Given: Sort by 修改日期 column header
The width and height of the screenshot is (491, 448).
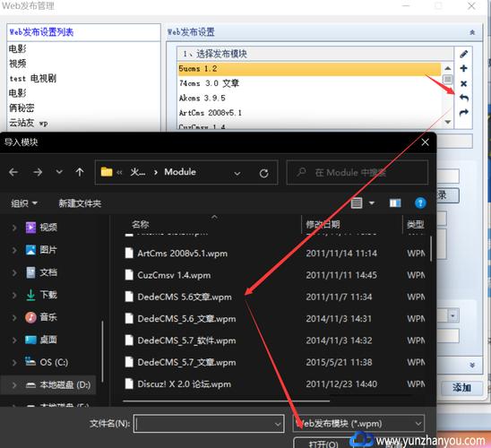Looking at the screenshot, I should click(x=323, y=224).
